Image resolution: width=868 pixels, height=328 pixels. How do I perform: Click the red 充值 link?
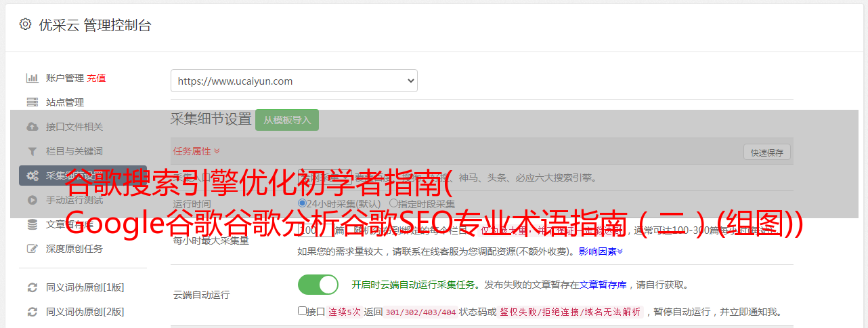96,78
